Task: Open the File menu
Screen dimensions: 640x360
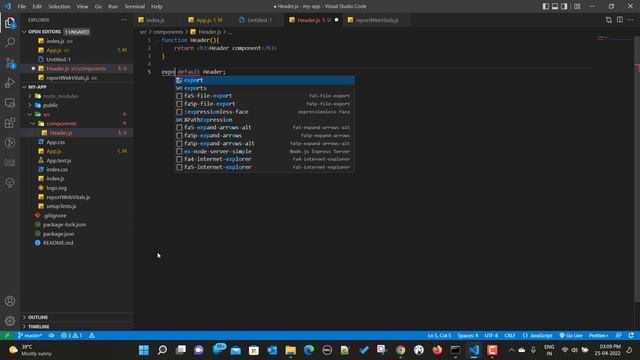Action: 22,6
